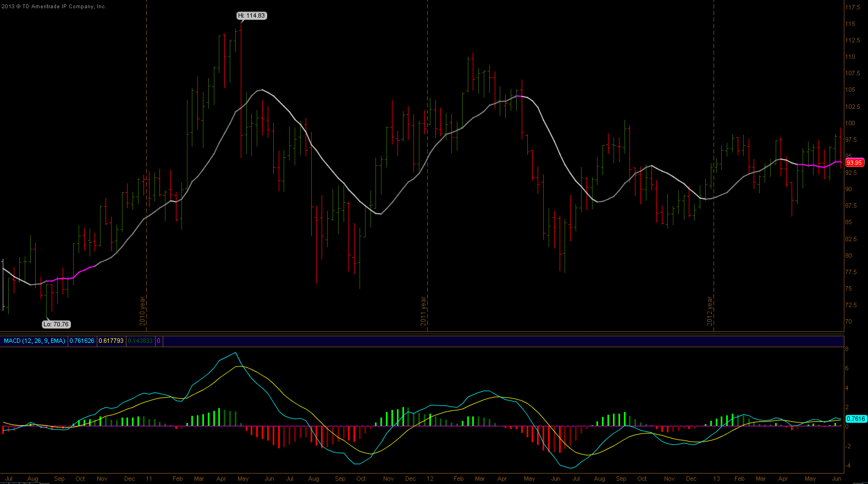Click the 87.5 price axis label
The width and height of the screenshot is (868, 484).
coord(852,205)
